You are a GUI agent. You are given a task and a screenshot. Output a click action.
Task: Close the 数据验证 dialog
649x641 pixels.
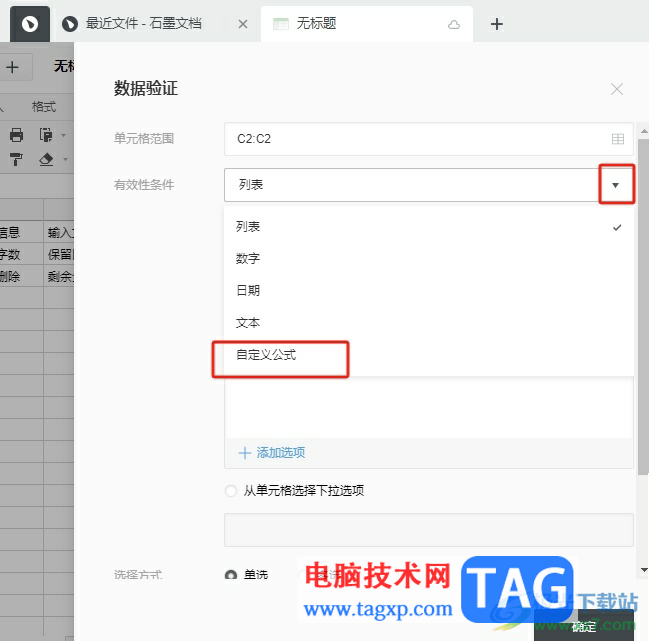(617, 89)
